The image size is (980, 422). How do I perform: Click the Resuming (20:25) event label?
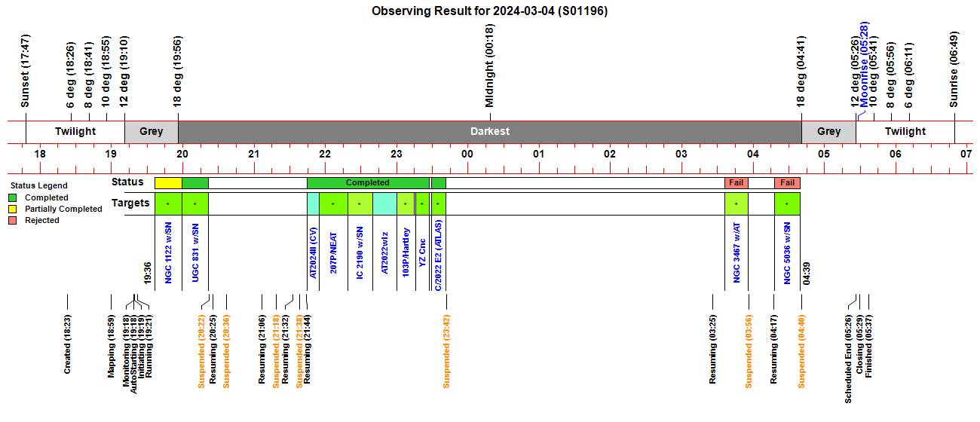click(213, 350)
